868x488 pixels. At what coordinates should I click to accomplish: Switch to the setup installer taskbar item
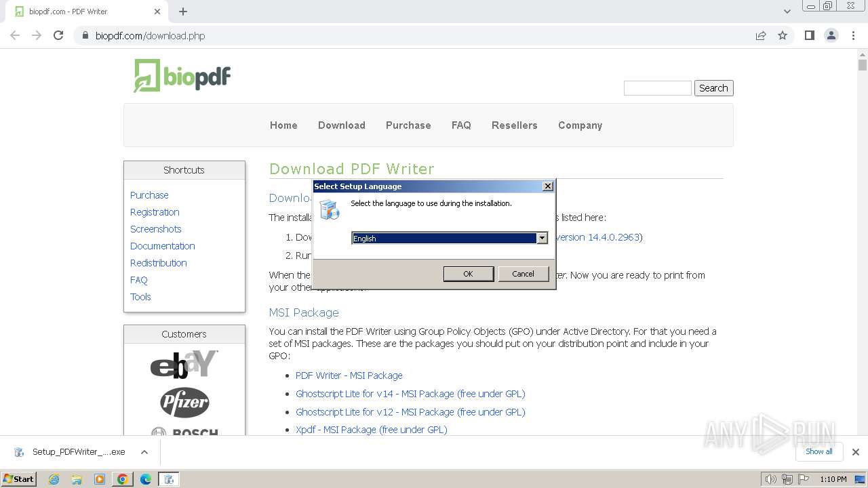pyautogui.click(x=169, y=479)
